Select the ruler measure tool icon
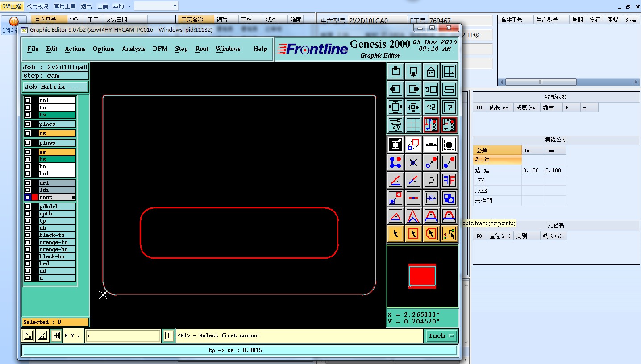 click(x=431, y=145)
